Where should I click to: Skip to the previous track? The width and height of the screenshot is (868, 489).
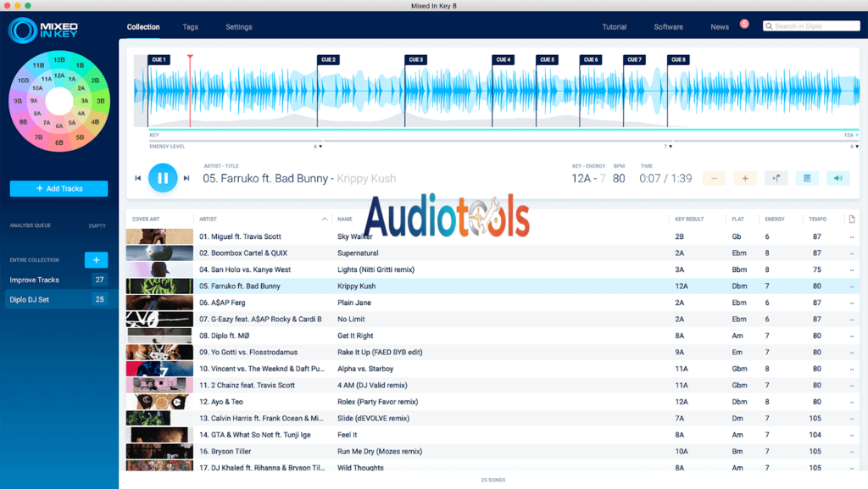tap(138, 178)
